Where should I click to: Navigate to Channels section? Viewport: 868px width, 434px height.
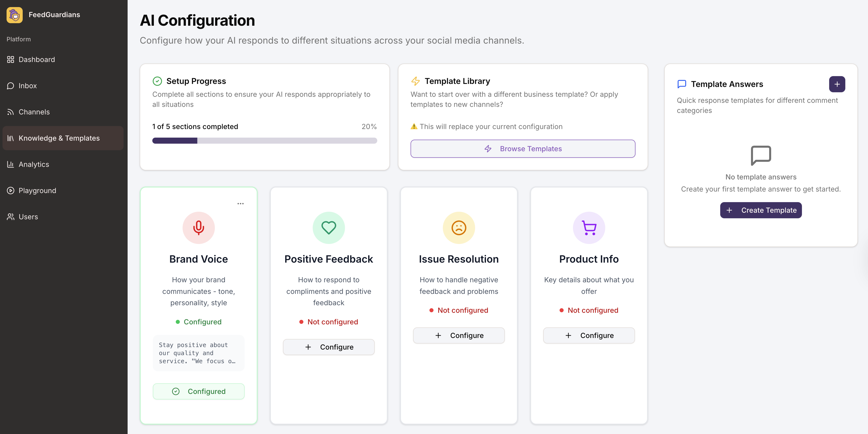click(x=34, y=112)
